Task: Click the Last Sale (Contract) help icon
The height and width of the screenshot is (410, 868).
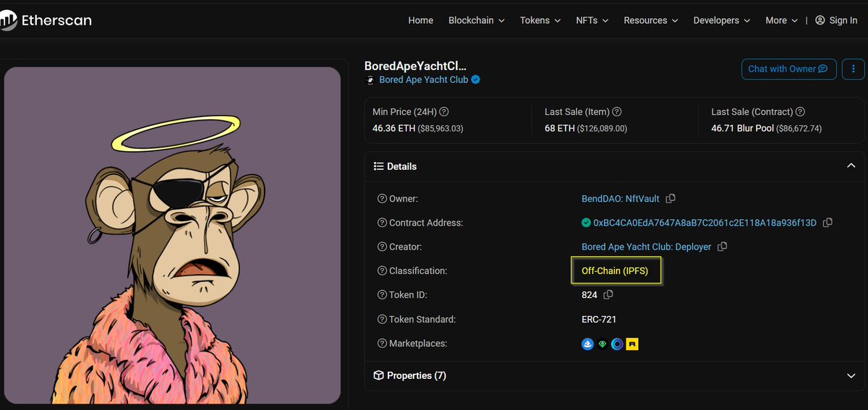Action: pyautogui.click(x=801, y=112)
